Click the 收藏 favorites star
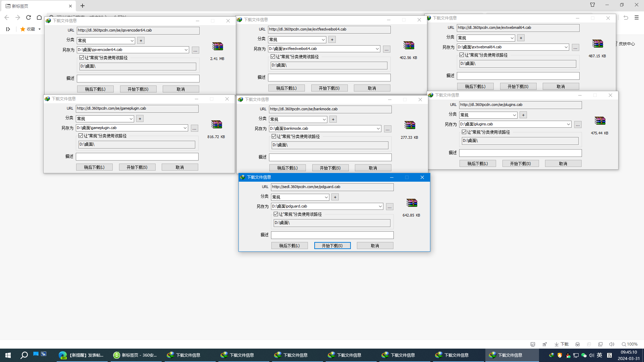This screenshot has width=644, height=362. pos(23,29)
